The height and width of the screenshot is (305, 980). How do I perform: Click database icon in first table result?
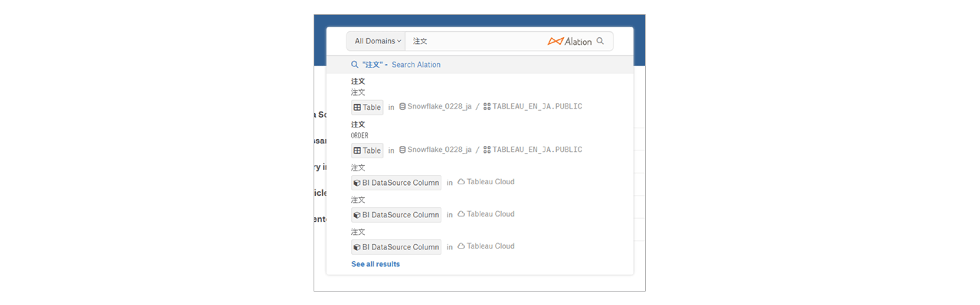pyautogui.click(x=402, y=107)
